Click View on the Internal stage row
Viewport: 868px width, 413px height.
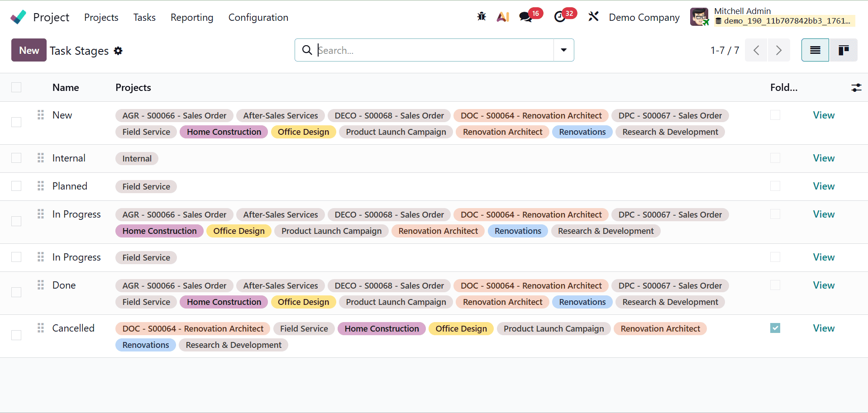[823, 158]
